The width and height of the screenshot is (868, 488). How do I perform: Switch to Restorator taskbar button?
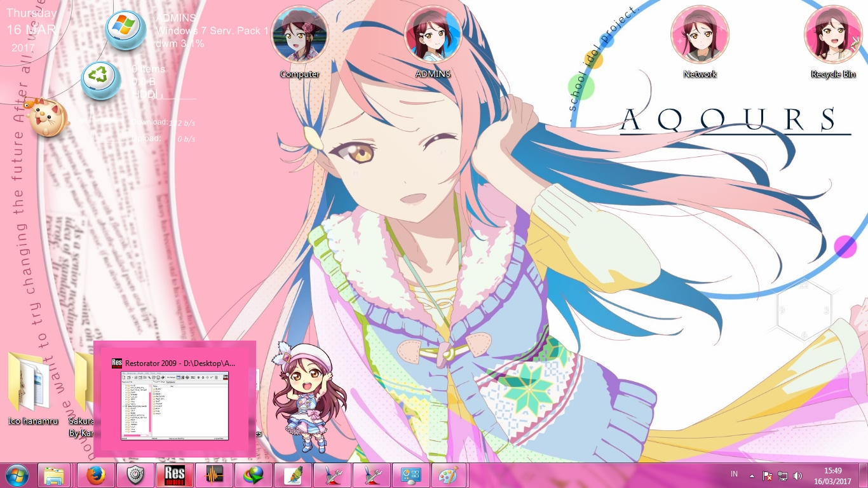[175, 475]
